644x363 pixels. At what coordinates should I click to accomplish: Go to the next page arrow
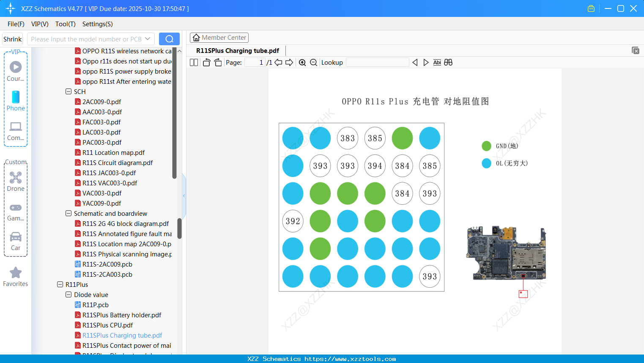pos(289,63)
